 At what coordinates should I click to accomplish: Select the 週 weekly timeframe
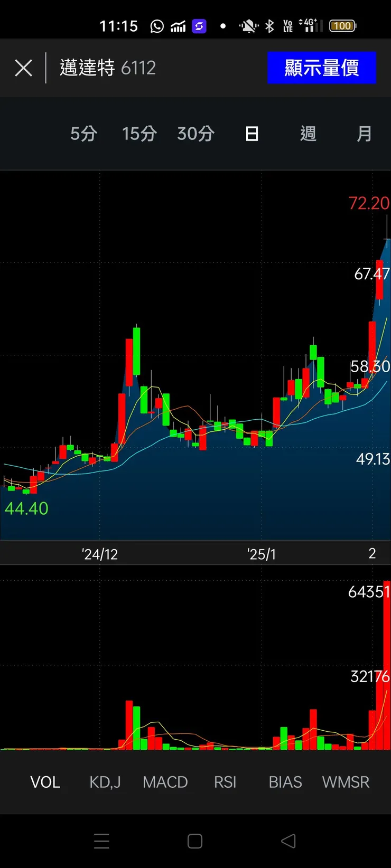point(308,134)
